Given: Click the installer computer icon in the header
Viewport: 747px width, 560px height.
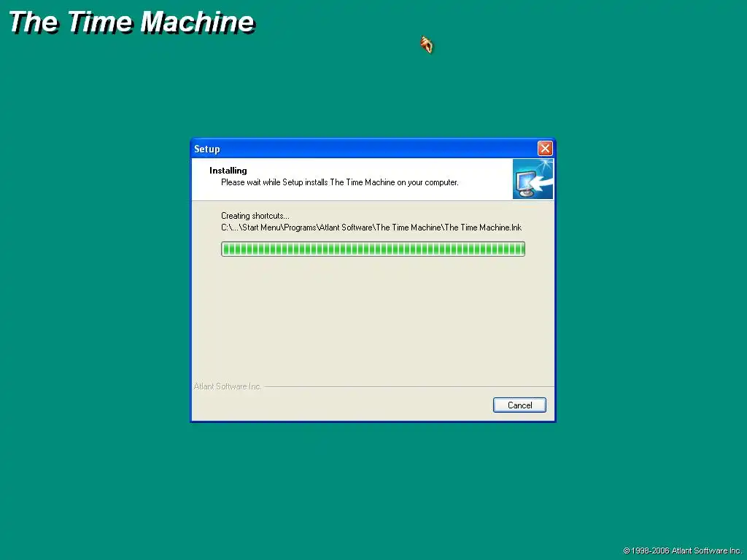Looking at the screenshot, I should coord(533,179).
